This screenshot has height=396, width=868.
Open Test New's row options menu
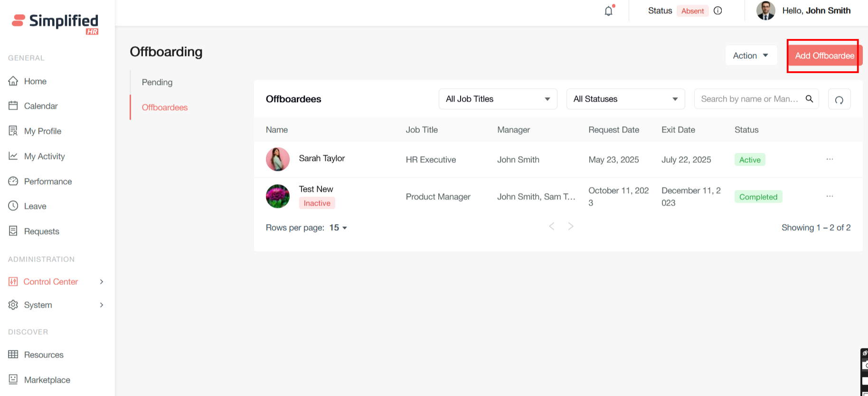tap(830, 196)
